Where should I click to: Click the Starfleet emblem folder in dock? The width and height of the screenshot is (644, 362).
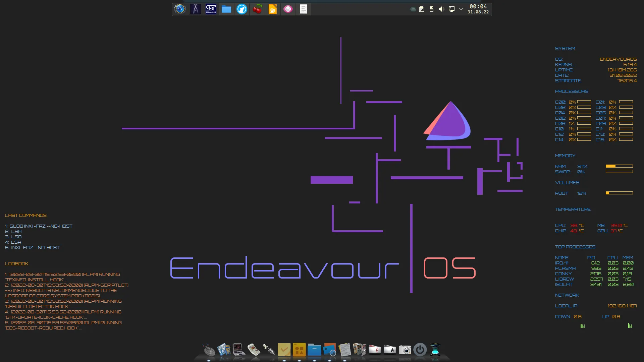click(390, 350)
